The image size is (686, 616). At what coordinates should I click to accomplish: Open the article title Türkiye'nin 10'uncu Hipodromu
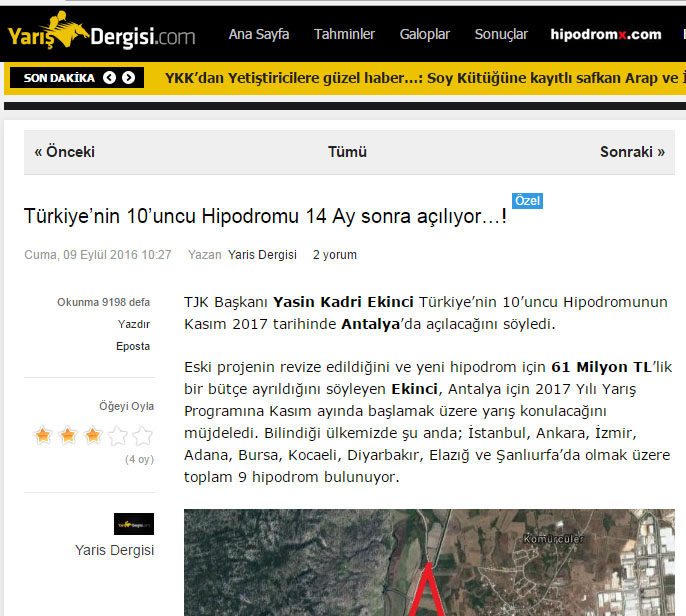265,216
